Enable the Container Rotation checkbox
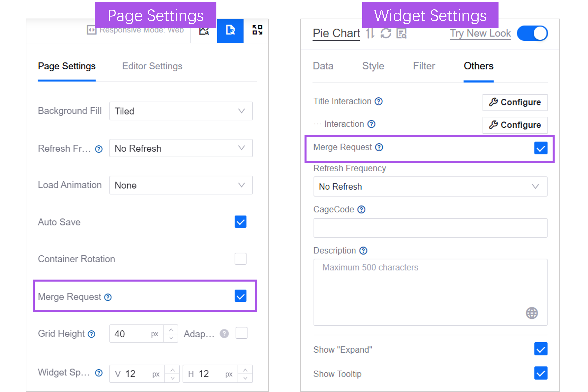This screenshot has width=588, height=392. point(240,259)
